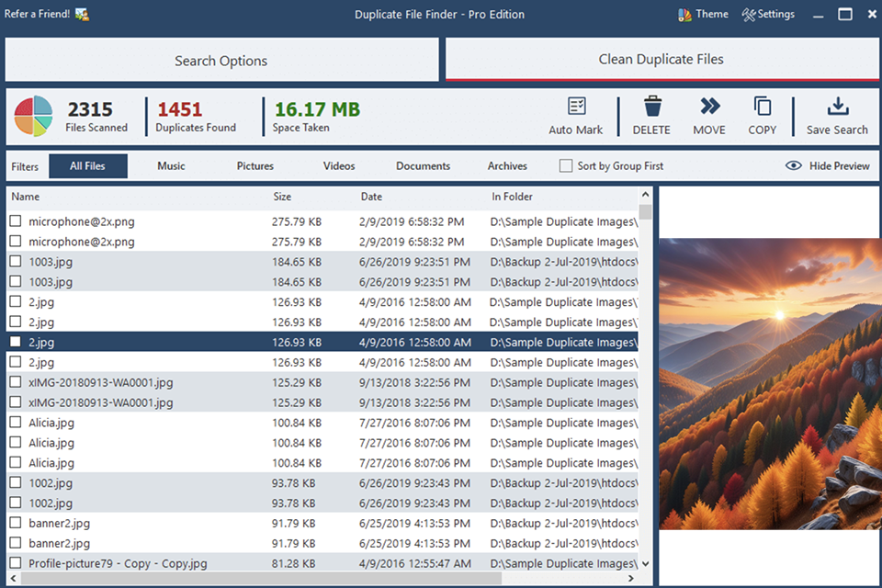The width and height of the screenshot is (882, 588).
Task: Enable Sort by Group First checkbox
Action: point(566,166)
